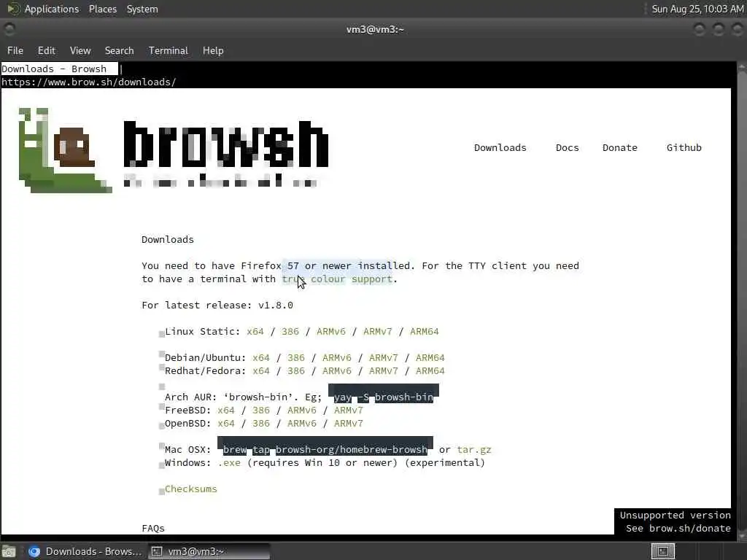747x560 pixels.
Task: Click the v1.8.0 latest release text
Action: pos(275,306)
